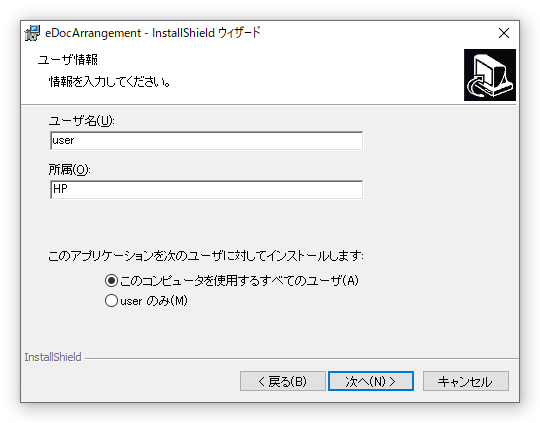Click the eDocArrangement title bar text

click(153, 33)
